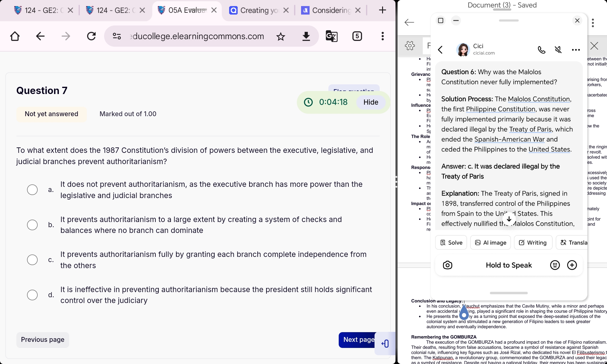Click the Hide timer button

coord(371,102)
